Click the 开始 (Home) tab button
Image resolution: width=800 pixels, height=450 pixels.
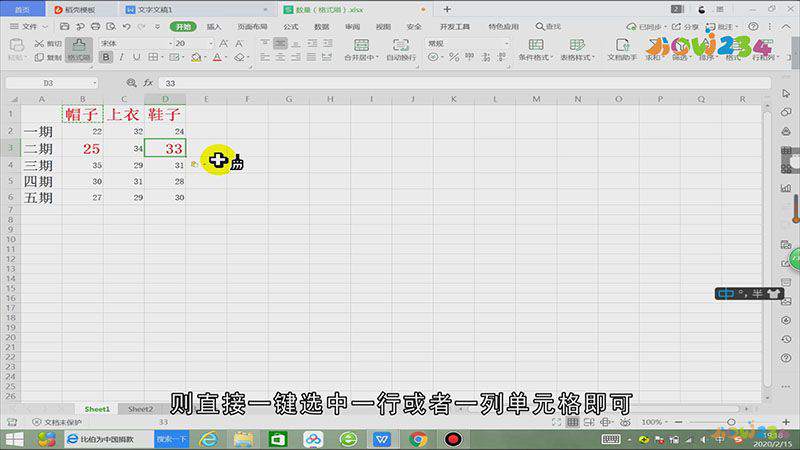click(x=183, y=27)
